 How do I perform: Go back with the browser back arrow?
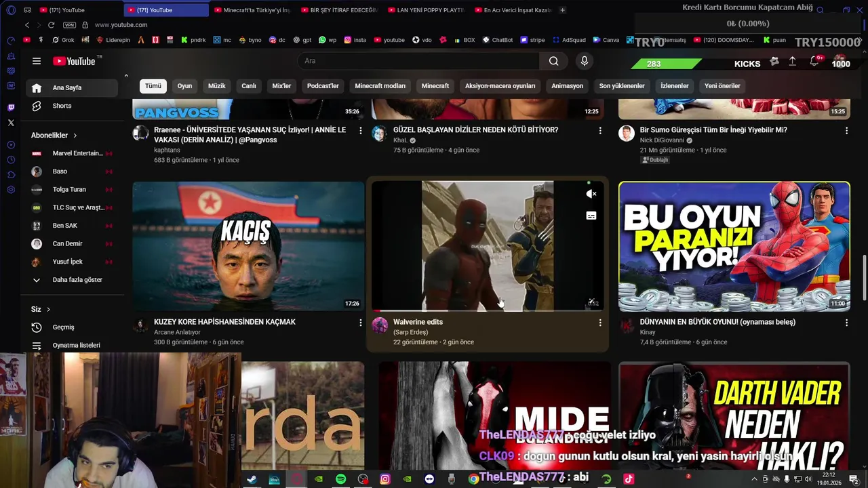(27, 25)
